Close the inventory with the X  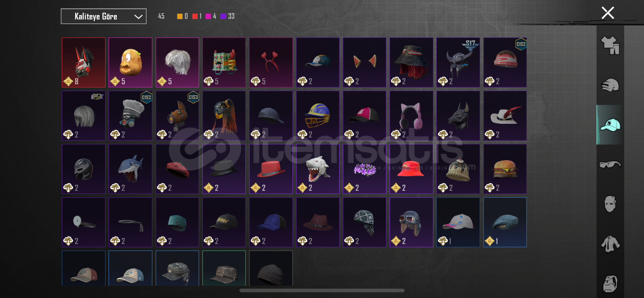point(608,13)
